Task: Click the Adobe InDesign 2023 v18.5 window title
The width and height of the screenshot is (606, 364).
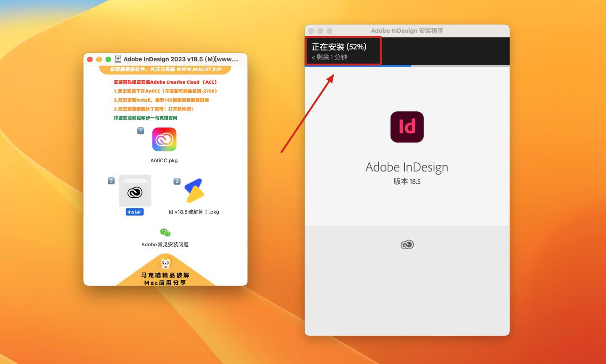Action: tap(181, 59)
